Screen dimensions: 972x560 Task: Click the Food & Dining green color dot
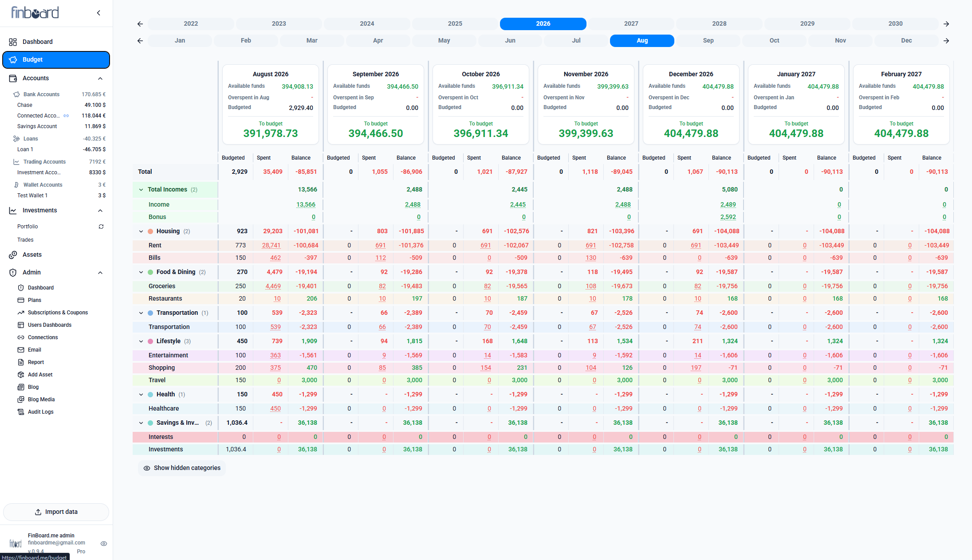tap(150, 272)
